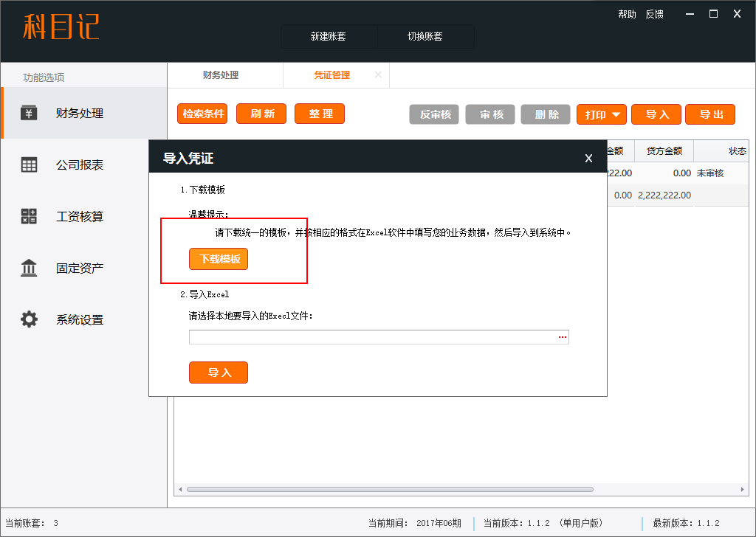This screenshot has height=537, width=756.
Task: Click the horizontal scrollbar below the table
Action: pyautogui.click(x=390, y=489)
